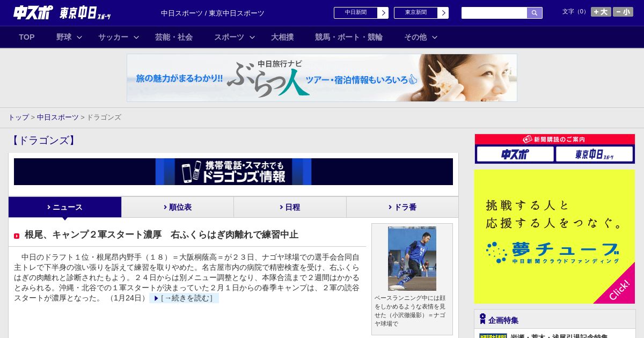Follow the トップ breadcrumb link
644x338 pixels.
[18, 117]
